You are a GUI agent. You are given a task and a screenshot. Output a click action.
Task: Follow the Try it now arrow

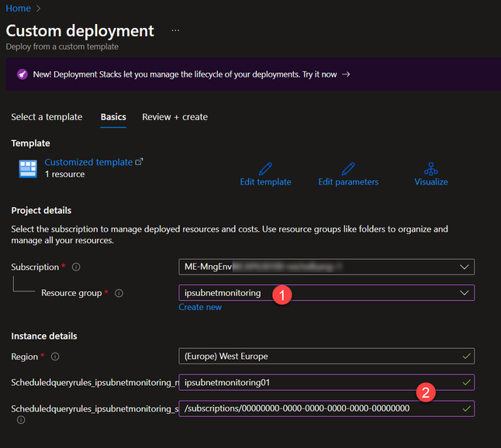click(346, 74)
